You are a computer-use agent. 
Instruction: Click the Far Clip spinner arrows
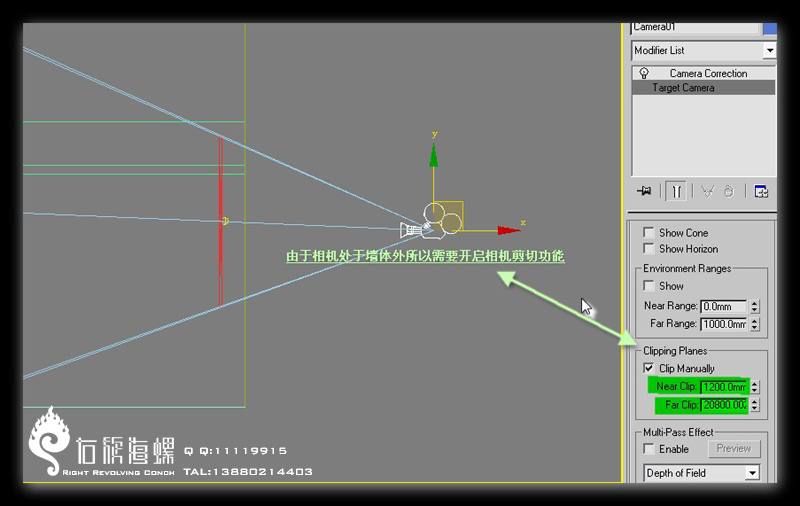755,405
